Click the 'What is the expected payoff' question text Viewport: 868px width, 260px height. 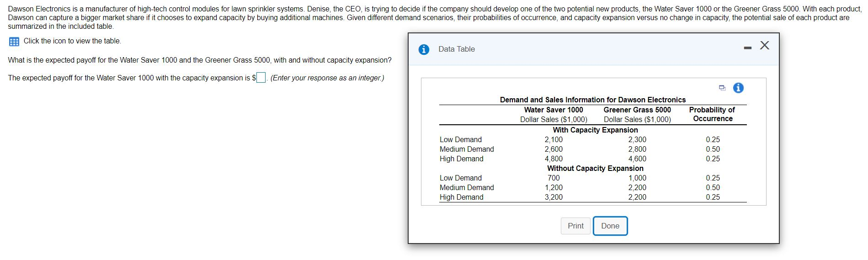click(199, 60)
